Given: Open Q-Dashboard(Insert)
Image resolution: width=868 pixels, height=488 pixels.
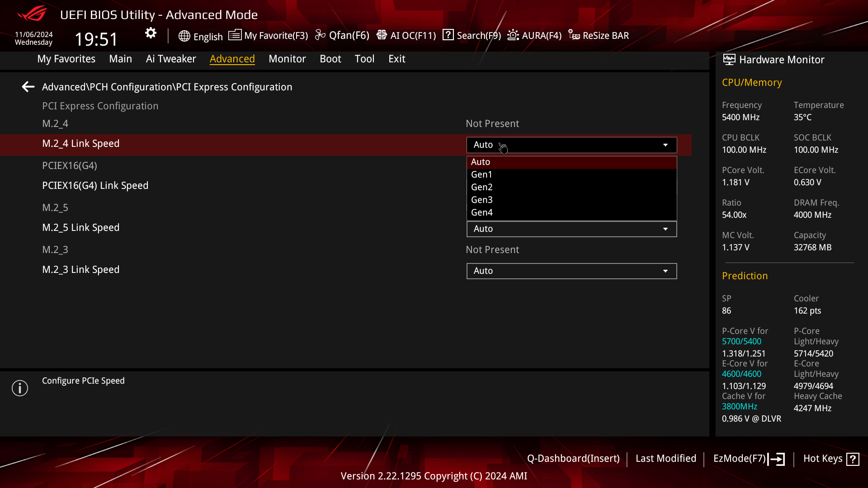Looking at the screenshot, I should (x=573, y=459).
